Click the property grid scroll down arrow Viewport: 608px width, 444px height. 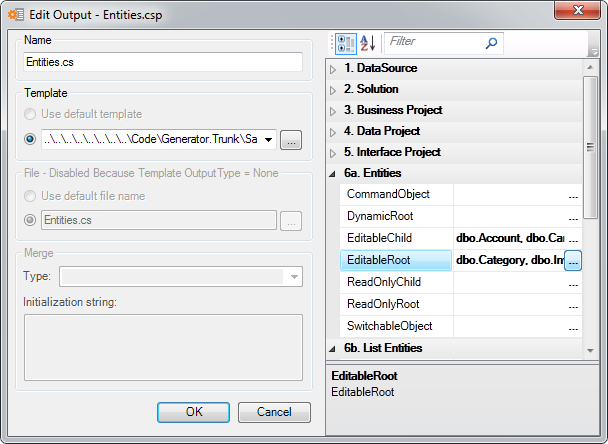point(590,351)
